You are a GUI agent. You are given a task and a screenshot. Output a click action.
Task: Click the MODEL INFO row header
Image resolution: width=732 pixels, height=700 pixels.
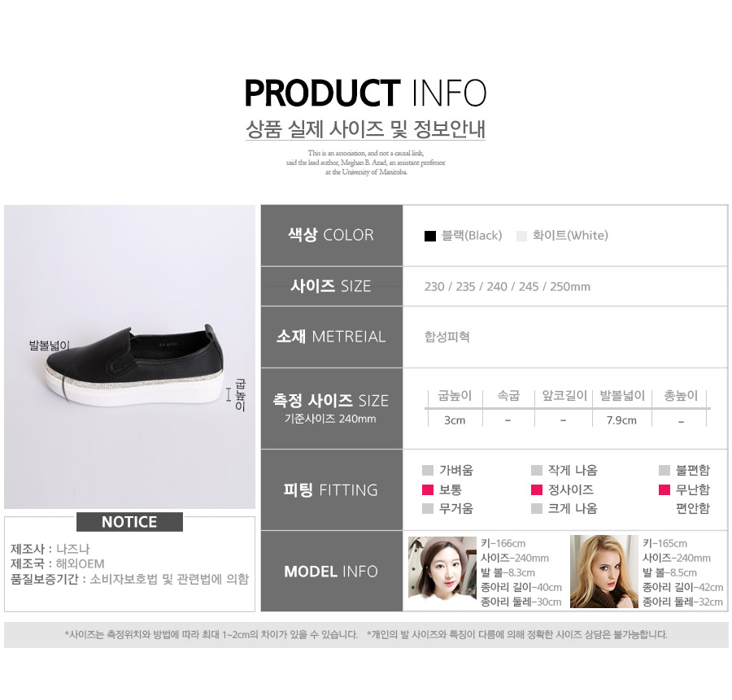coord(332,572)
